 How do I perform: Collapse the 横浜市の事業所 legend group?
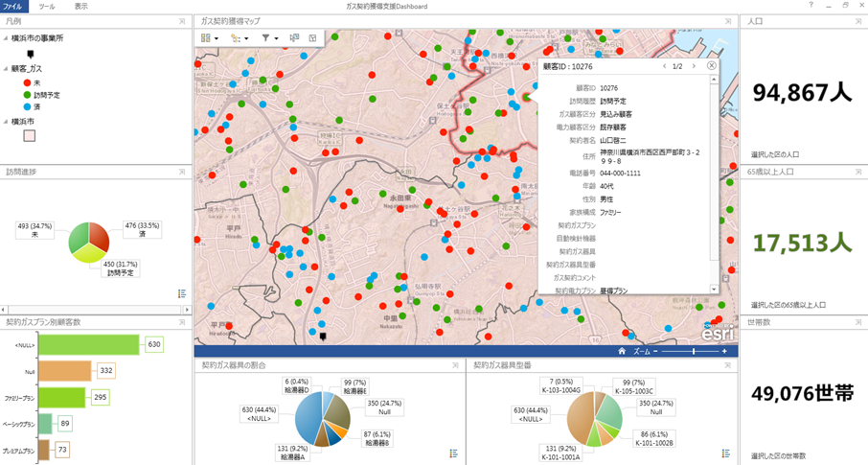tap(6, 38)
